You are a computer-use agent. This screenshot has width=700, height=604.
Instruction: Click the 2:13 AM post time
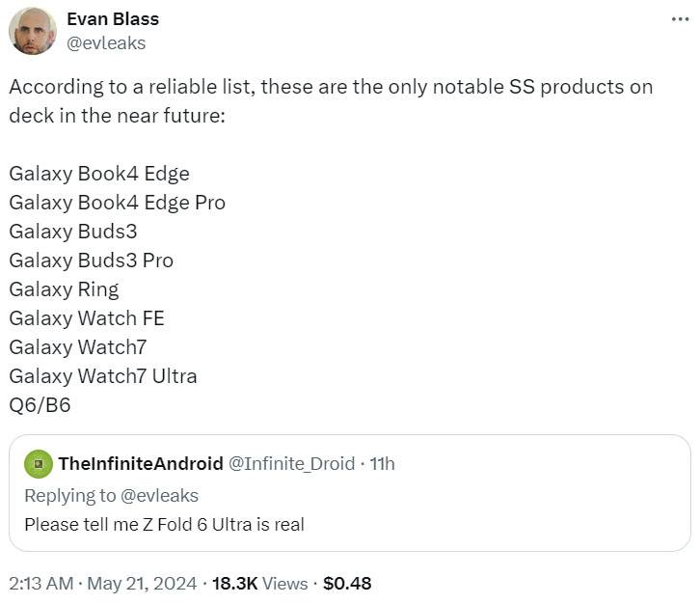pyautogui.click(x=39, y=583)
